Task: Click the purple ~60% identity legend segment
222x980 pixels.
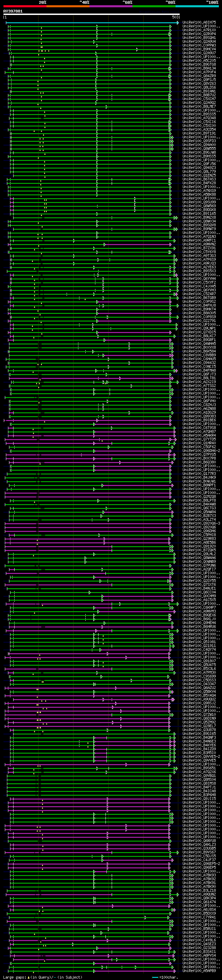Action: point(111,6)
